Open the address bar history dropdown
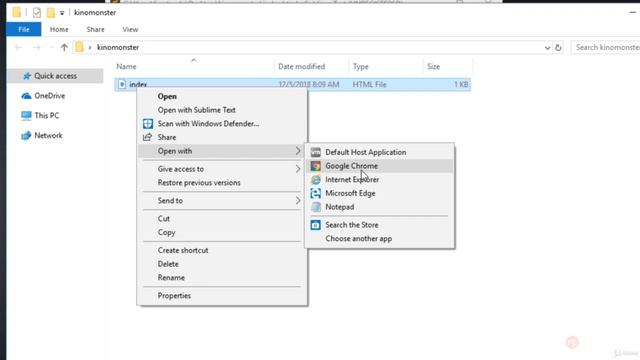 coord(547,47)
